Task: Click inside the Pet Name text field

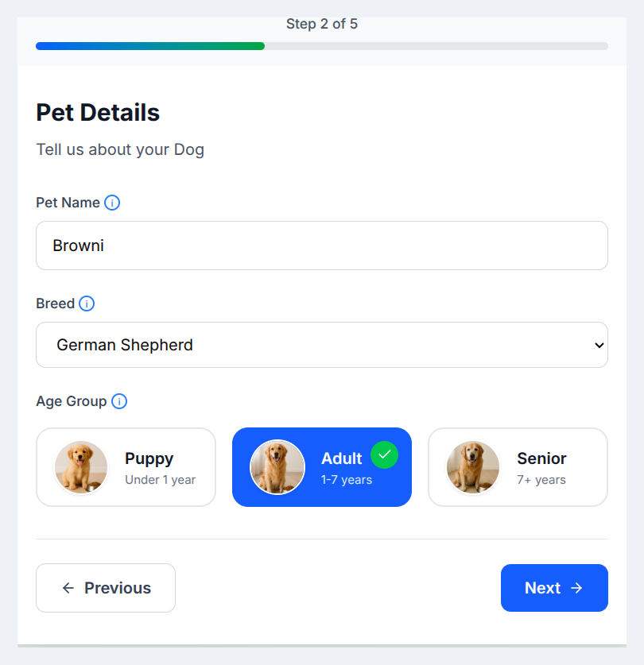Action: tap(321, 246)
